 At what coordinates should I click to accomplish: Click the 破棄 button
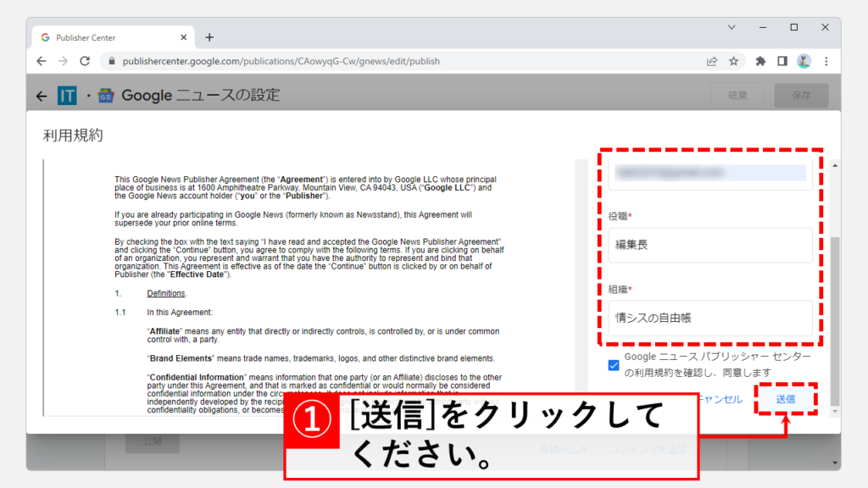(737, 95)
